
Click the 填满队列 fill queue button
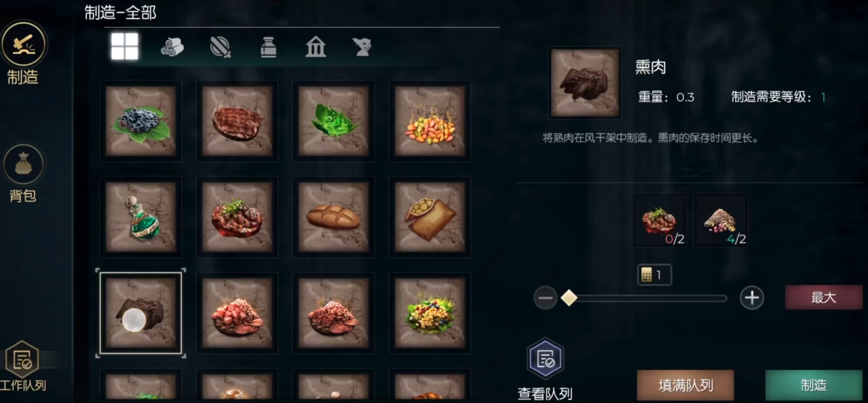(x=685, y=385)
